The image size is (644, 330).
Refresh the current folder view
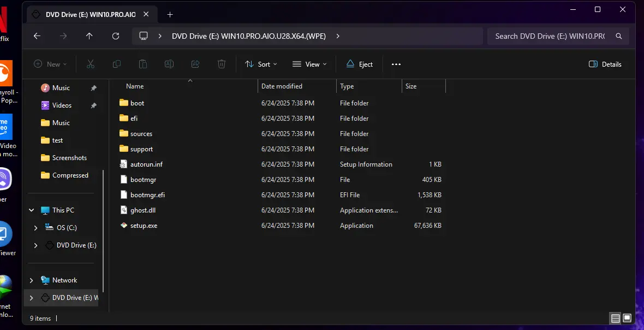116,36
